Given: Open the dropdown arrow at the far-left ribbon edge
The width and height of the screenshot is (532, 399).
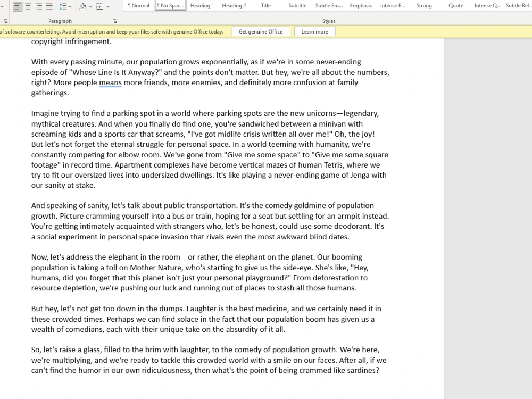Looking at the screenshot, I should [2, 6].
